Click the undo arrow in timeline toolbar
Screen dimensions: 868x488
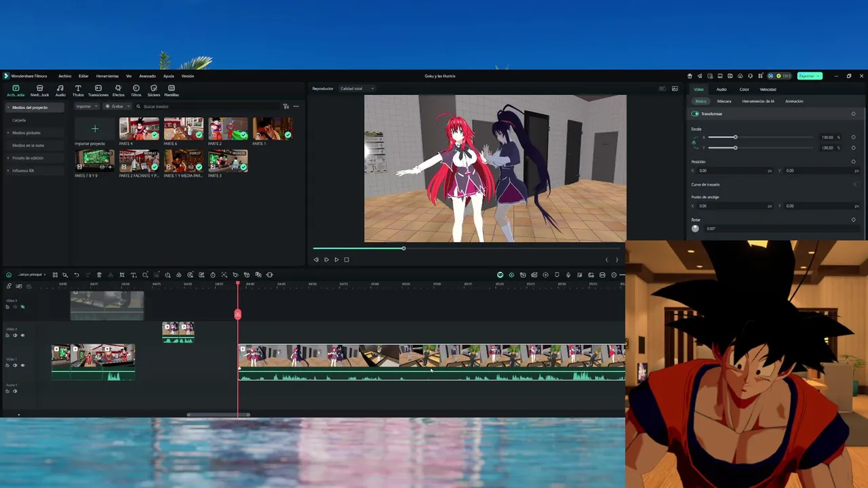pos(77,274)
